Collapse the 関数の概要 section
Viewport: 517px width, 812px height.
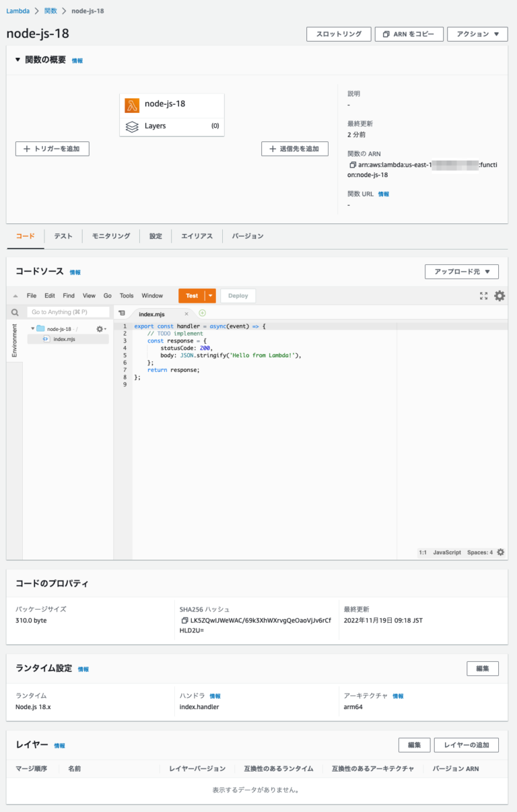pyautogui.click(x=17, y=60)
